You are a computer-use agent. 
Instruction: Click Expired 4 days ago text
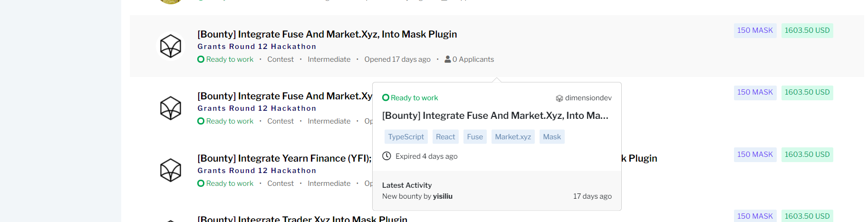(426, 156)
